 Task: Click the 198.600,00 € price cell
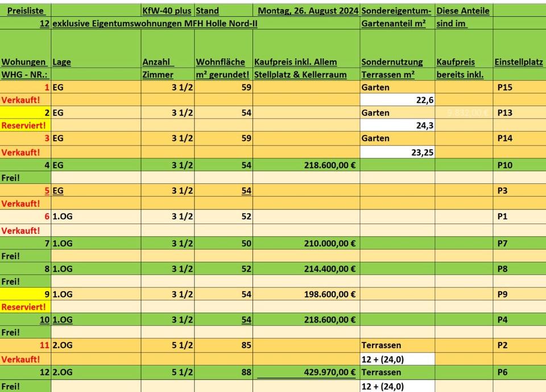tap(306, 294)
